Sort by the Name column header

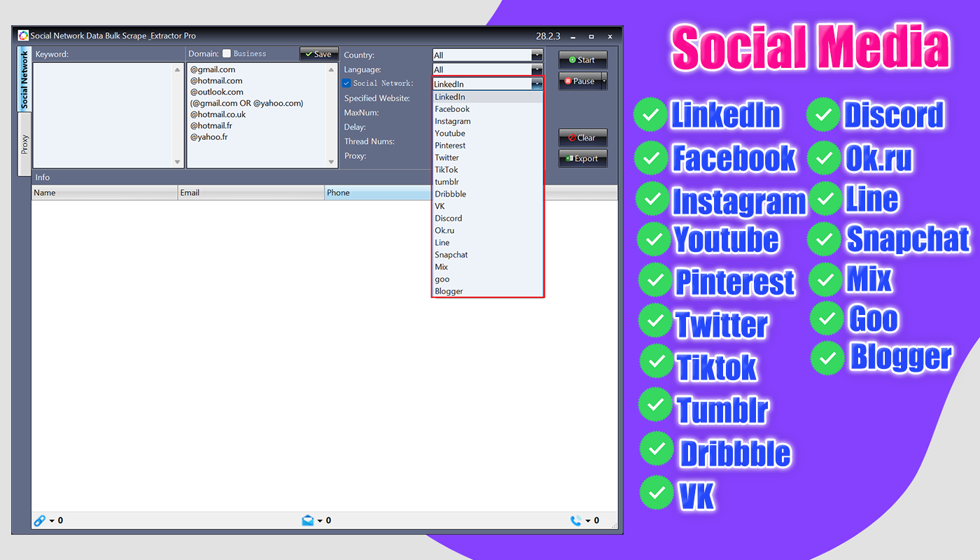105,192
